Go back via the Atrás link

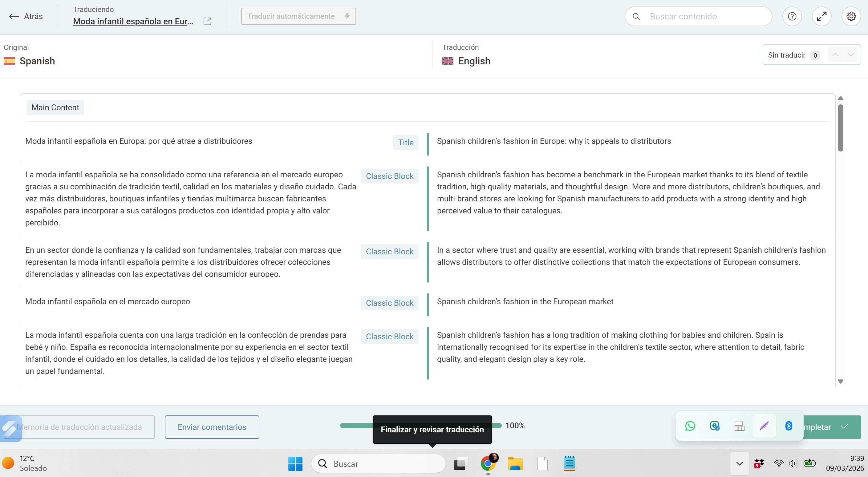[33, 16]
